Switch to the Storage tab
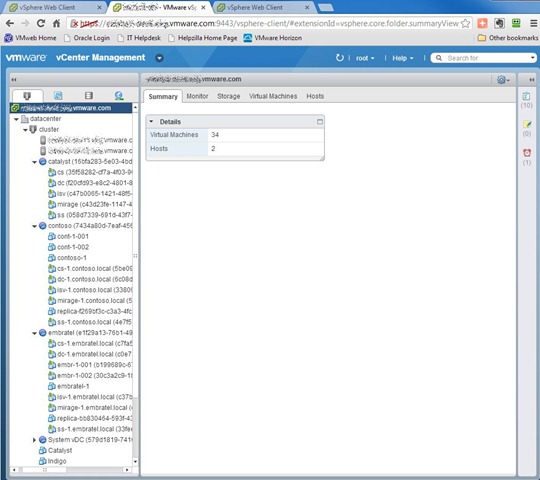540x480 pixels. pos(229,96)
